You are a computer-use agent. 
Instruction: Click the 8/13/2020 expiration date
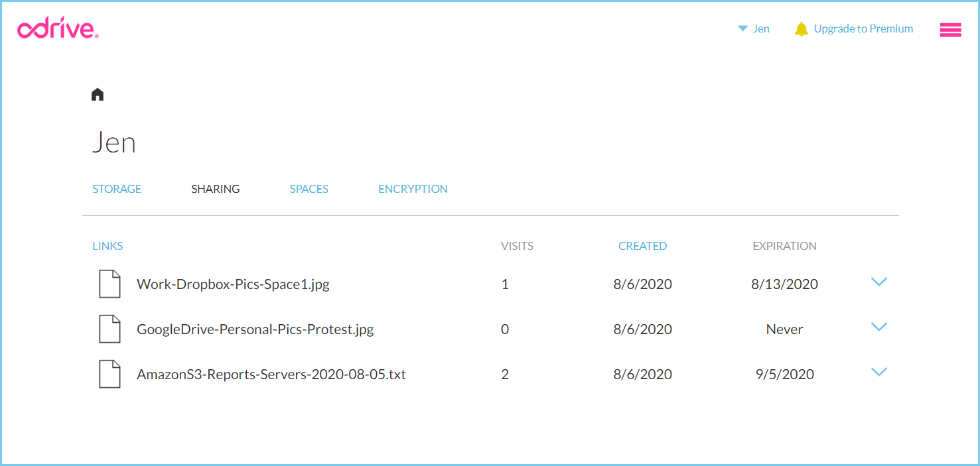[x=784, y=284]
